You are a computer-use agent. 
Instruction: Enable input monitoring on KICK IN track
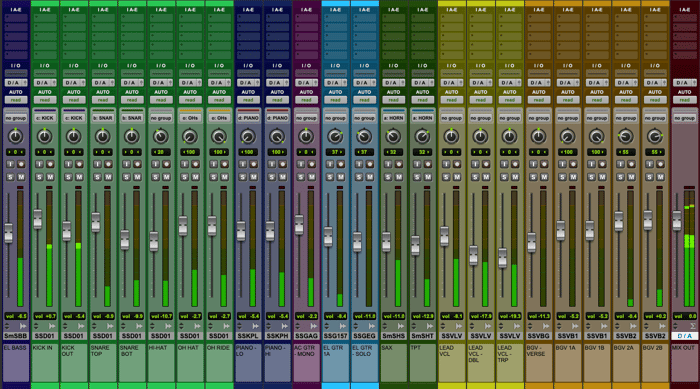pos(39,164)
